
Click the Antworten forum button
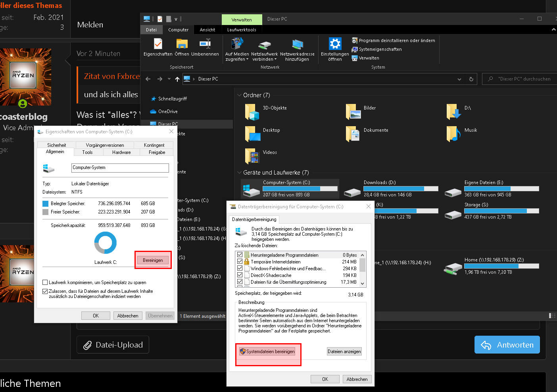(507, 345)
